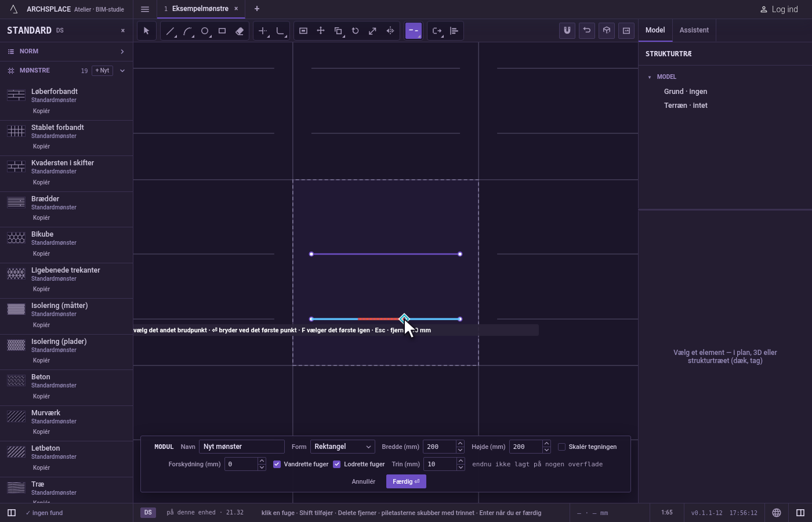The height and width of the screenshot is (522, 812).
Task: Pick the line drawing tool
Action: 170,31
